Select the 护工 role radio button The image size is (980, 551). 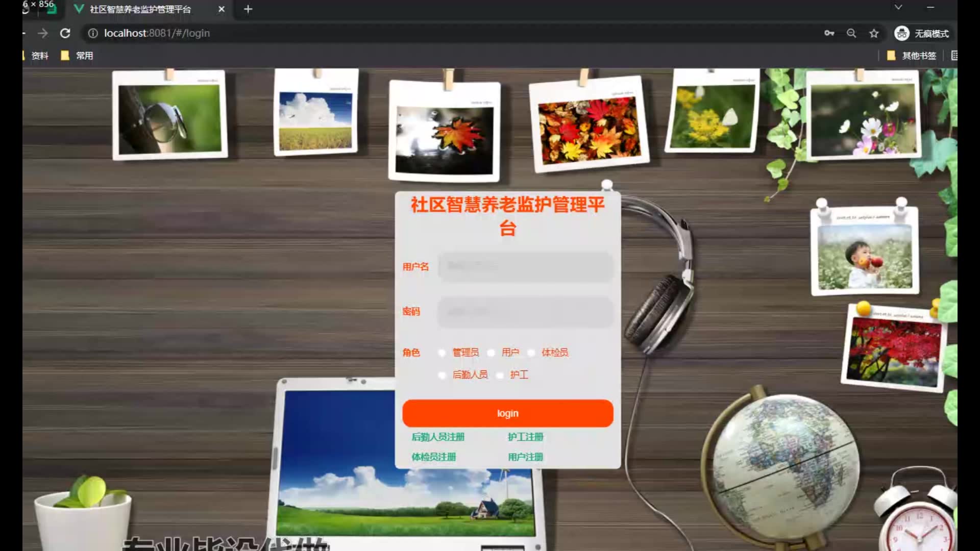coord(500,375)
